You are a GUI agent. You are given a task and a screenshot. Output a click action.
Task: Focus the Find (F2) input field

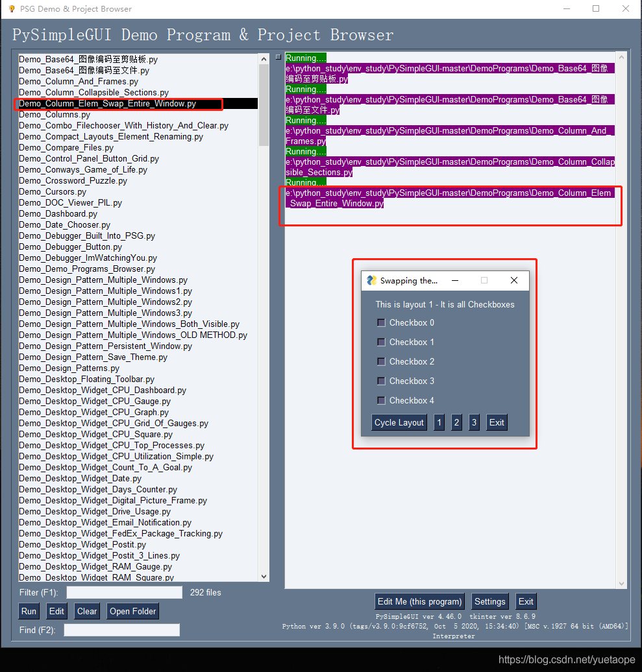coord(122,630)
